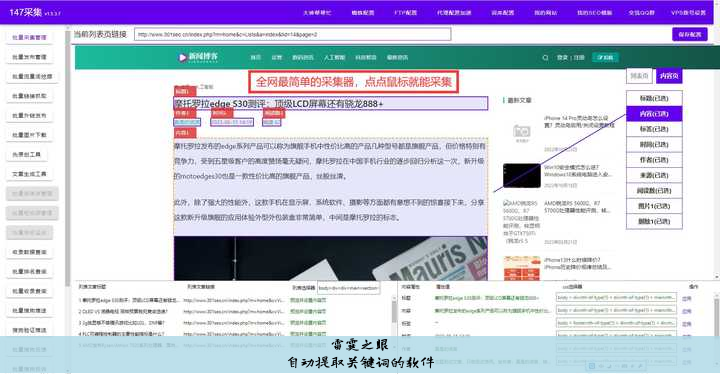
Task: Select the 时间(已选) field button
Action: point(654,144)
